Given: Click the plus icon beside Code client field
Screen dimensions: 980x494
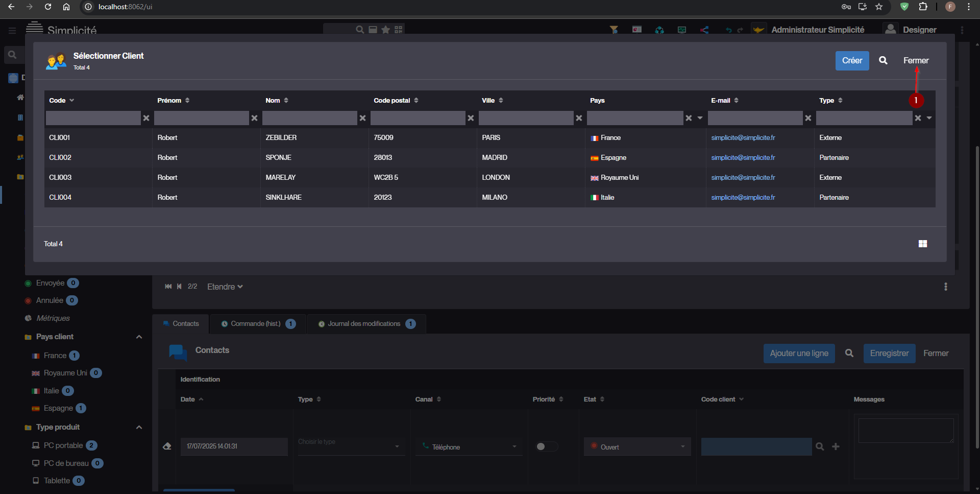Looking at the screenshot, I should coord(836,446).
